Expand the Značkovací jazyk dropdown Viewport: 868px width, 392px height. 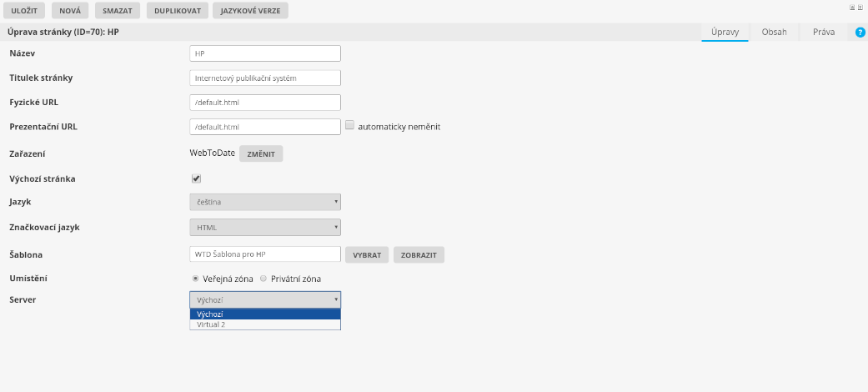[x=265, y=227]
